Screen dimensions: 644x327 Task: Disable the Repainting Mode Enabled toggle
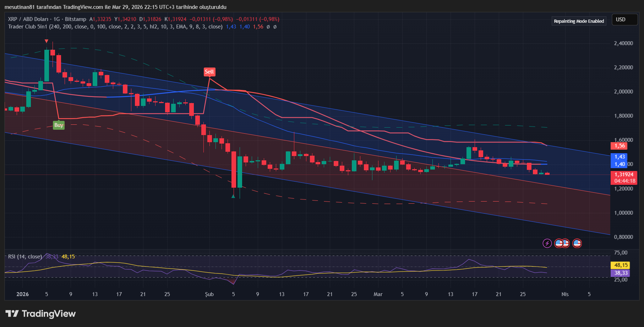[x=579, y=21]
